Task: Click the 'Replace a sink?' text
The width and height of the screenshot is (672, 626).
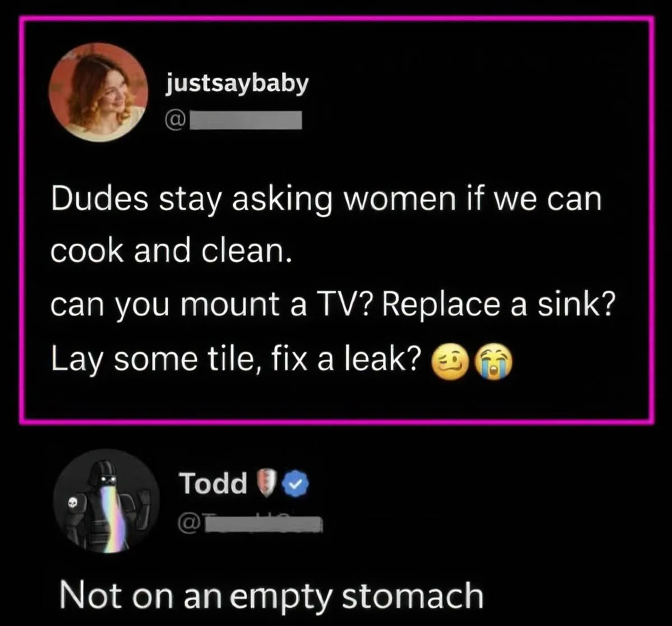Action: tap(499, 304)
